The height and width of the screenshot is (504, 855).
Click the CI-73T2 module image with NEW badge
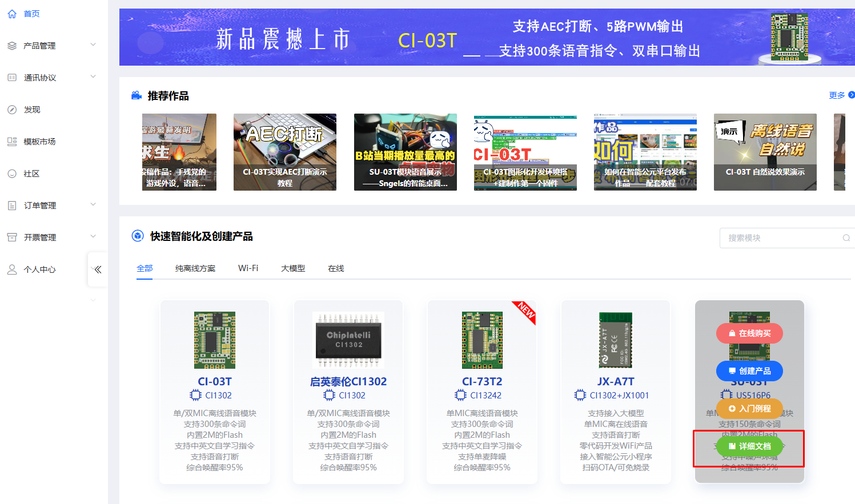pos(483,340)
